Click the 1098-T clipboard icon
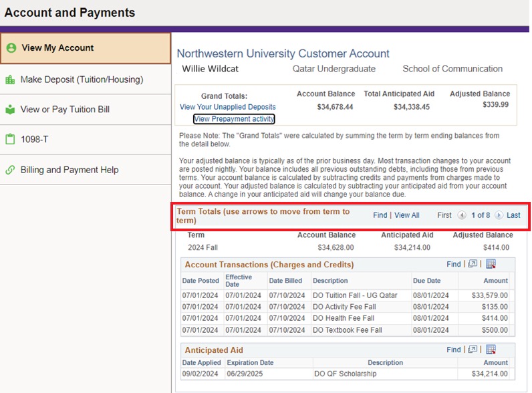 tap(10, 139)
